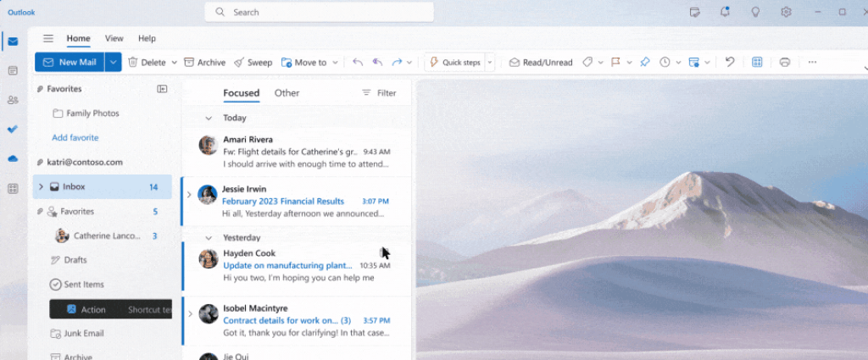Select the Focused inbox tab

tap(242, 93)
